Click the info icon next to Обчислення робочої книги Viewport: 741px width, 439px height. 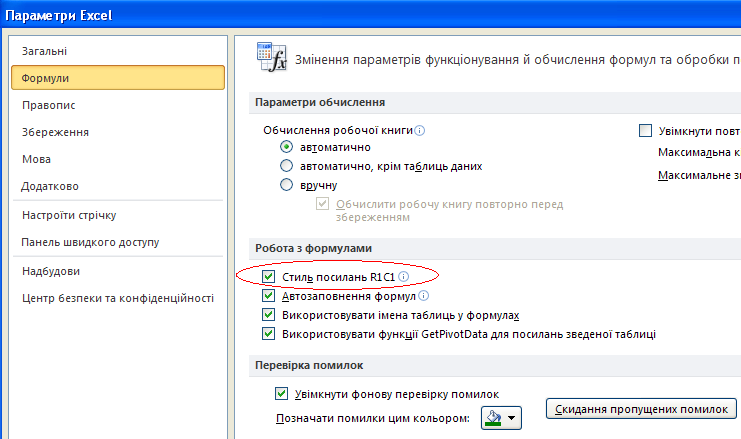pos(420,130)
